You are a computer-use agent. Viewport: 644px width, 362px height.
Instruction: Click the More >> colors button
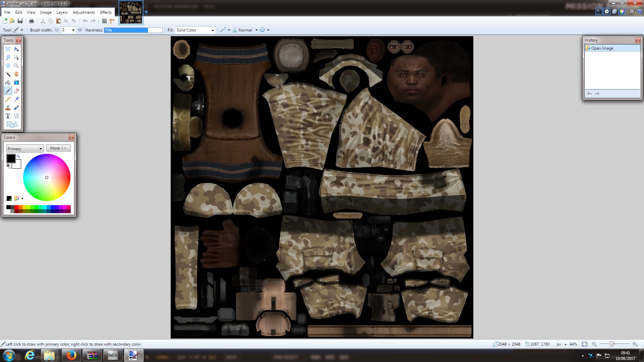point(58,148)
